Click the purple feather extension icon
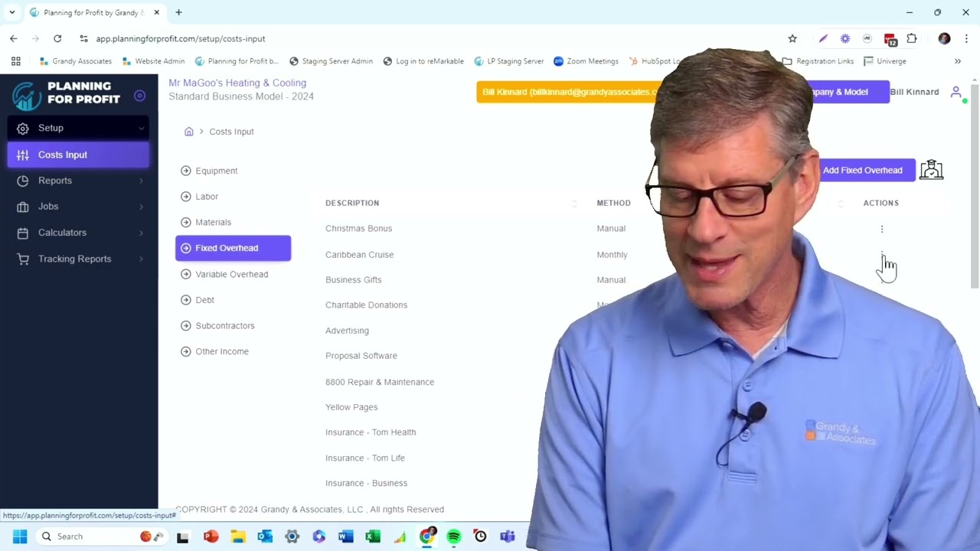 [823, 38]
